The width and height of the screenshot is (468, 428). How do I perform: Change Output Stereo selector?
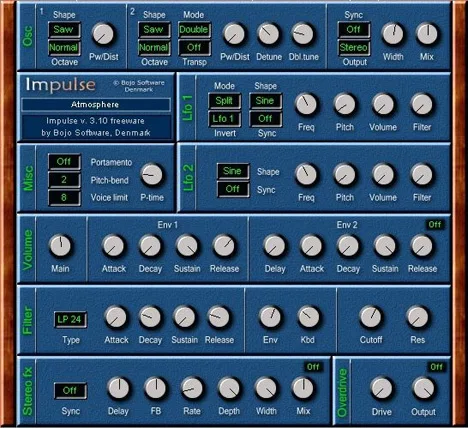(354, 48)
